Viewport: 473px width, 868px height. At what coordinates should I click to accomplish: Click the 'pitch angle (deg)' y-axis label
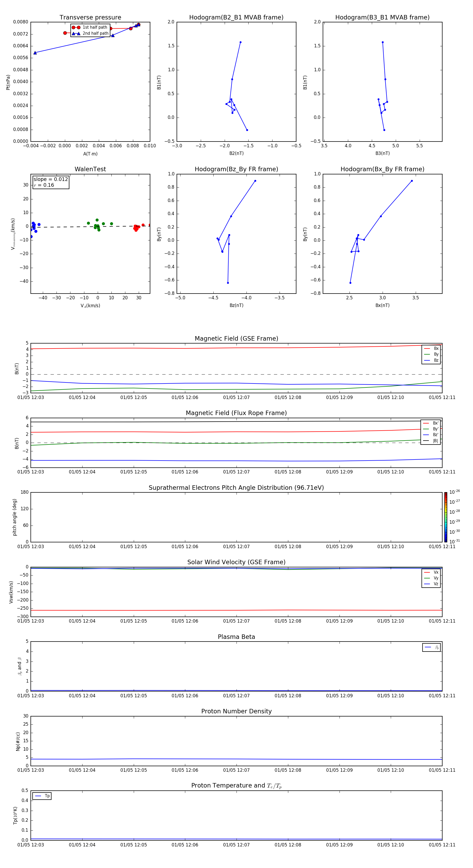pyautogui.click(x=15, y=517)
